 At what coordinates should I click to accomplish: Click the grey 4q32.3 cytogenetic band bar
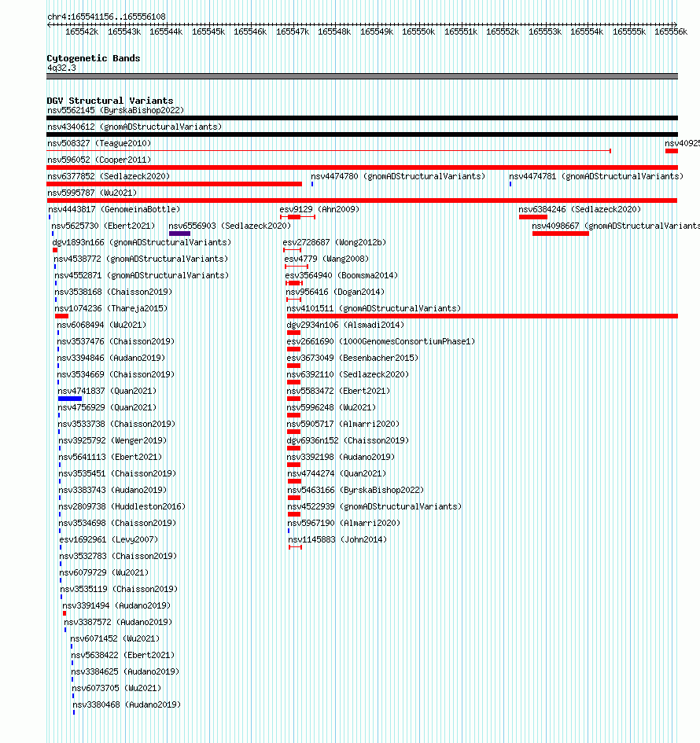pyautogui.click(x=362, y=76)
